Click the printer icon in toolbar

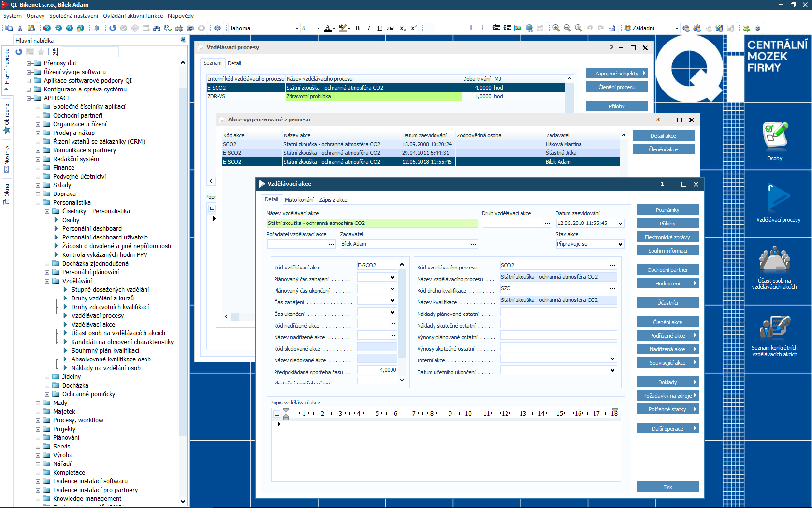[179, 28]
